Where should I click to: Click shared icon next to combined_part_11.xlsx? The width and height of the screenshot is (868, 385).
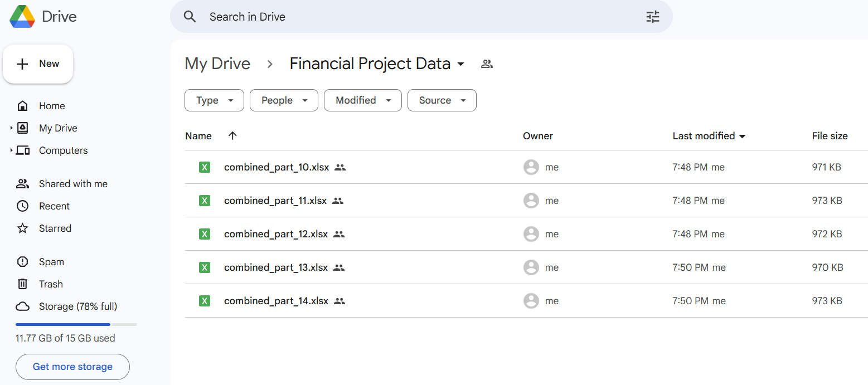(337, 201)
